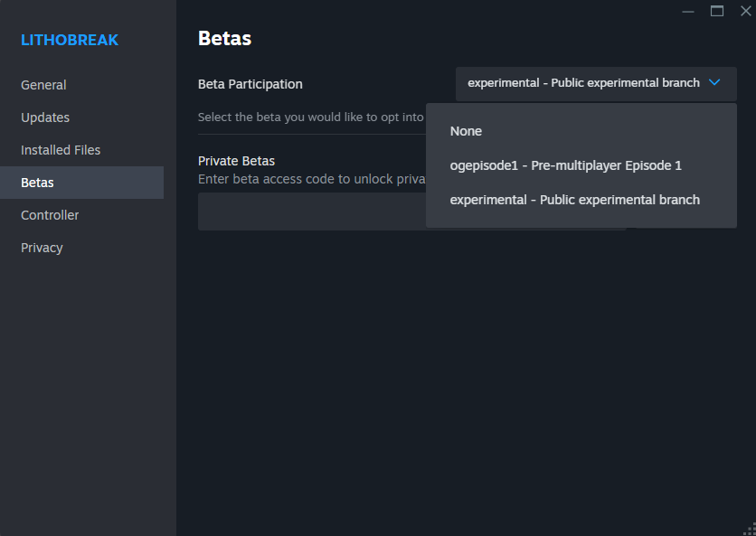Minimize the LITHOBREAK properties window

point(688,11)
